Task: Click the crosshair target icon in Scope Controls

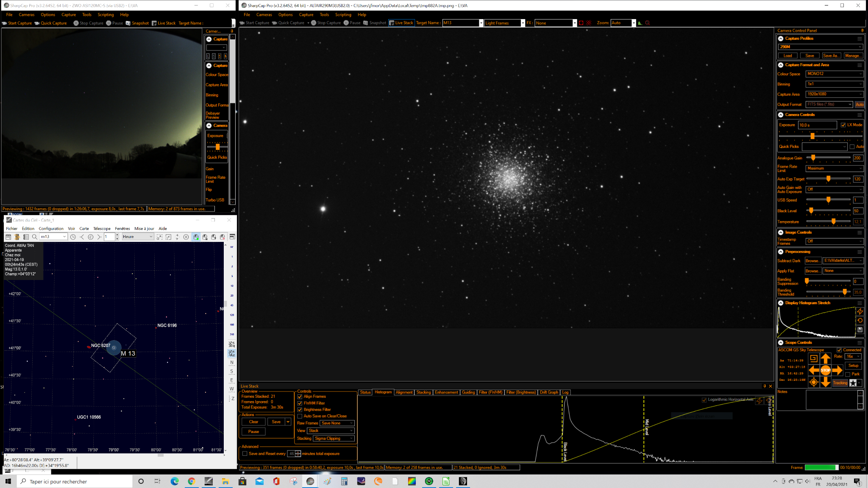Action: coord(813,382)
